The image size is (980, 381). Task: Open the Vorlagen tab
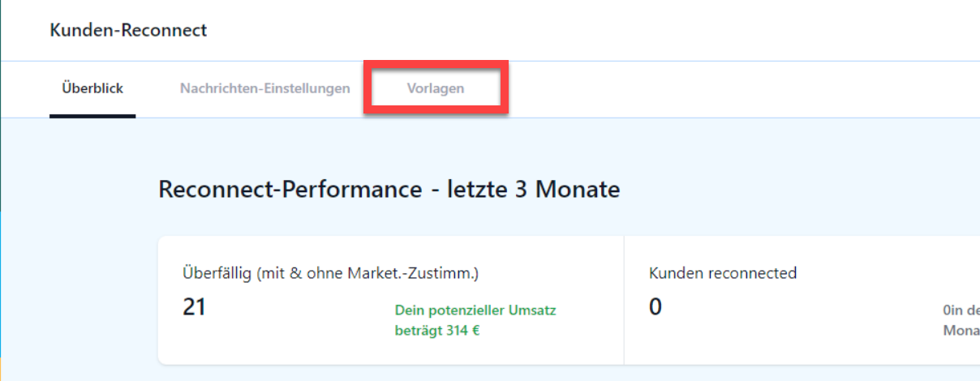tap(436, 88)
